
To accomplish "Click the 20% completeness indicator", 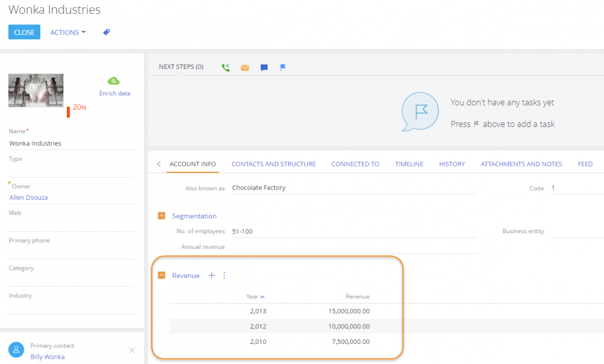I will (x=79, y=107).
